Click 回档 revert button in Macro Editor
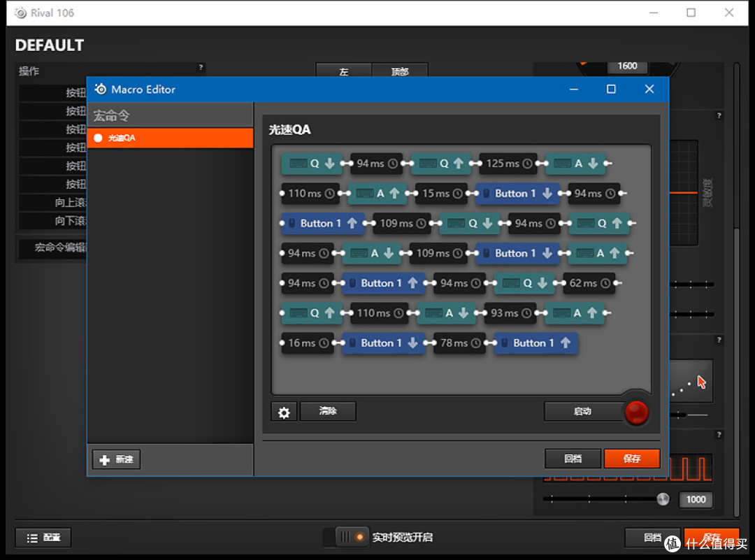 [573, 459]
